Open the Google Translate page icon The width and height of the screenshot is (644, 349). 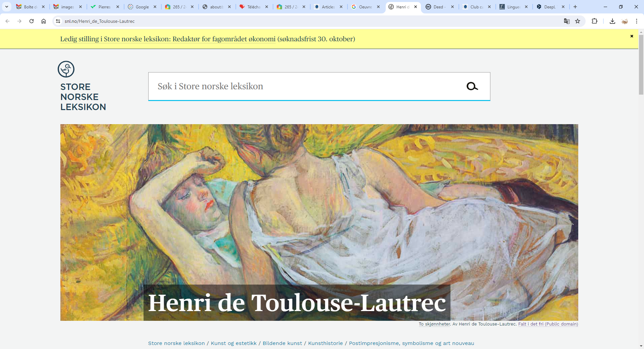point(567,21)
